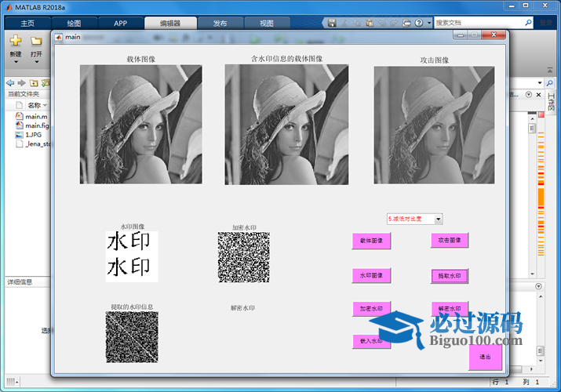Screen dimensions: 561x392
Task: Switch to the 视图 ribbon tab
Action: click(267, 24)
